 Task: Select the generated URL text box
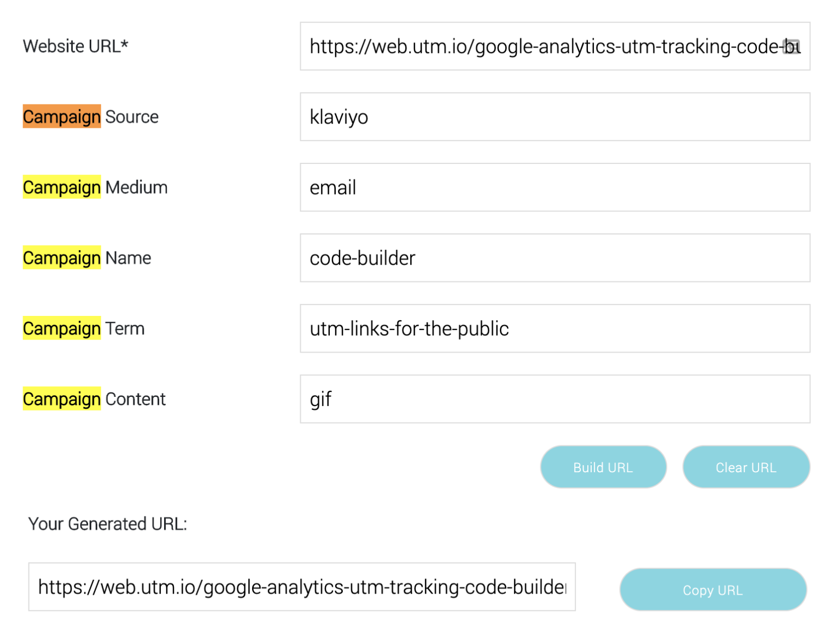[x=302, y=588]
